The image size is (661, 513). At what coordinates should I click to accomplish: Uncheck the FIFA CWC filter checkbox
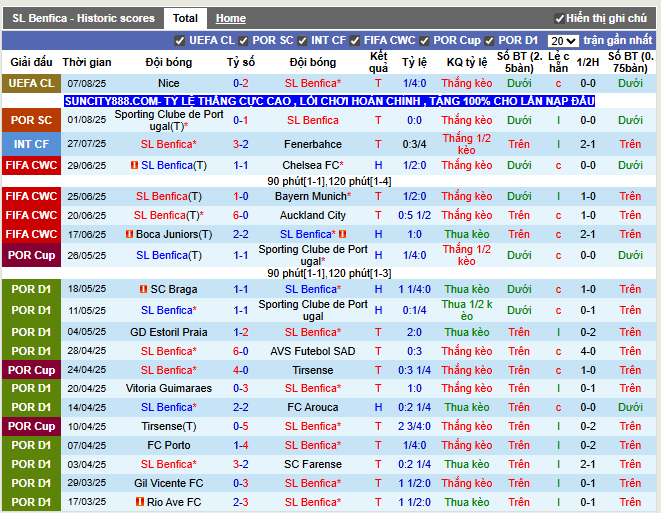point(355,41)
